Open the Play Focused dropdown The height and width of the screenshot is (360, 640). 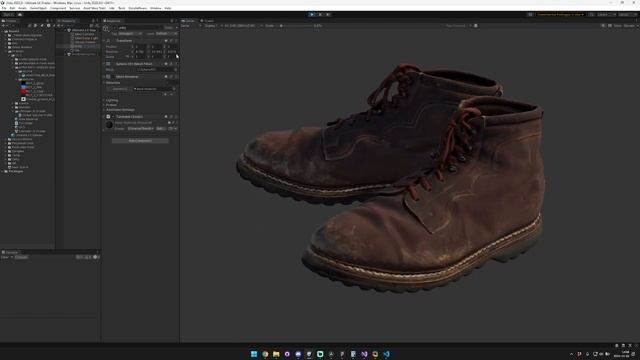(x=458, y=26)
